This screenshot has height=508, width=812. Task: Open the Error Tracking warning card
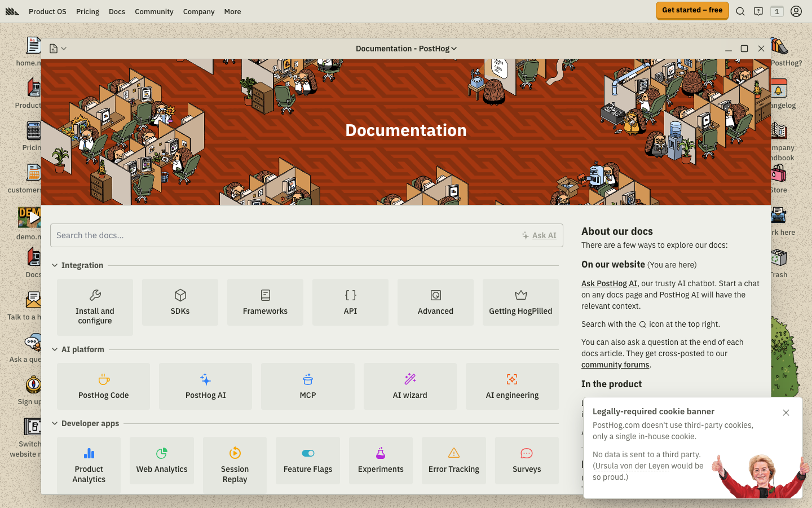coord(454,461)
